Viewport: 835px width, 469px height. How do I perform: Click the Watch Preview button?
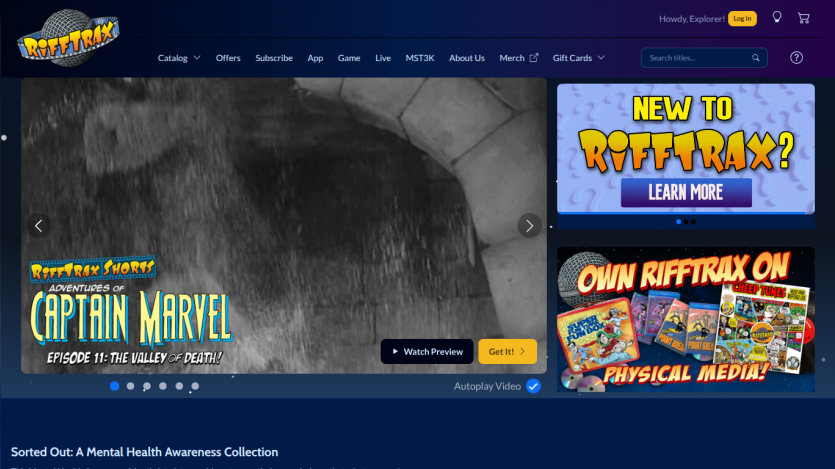(427, 351)
